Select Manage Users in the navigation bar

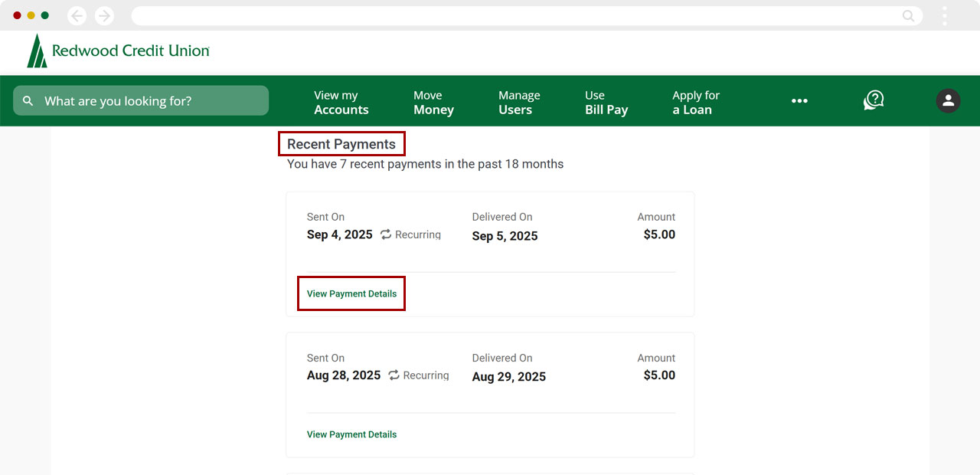pyautogui.click(x=519, y=103)
